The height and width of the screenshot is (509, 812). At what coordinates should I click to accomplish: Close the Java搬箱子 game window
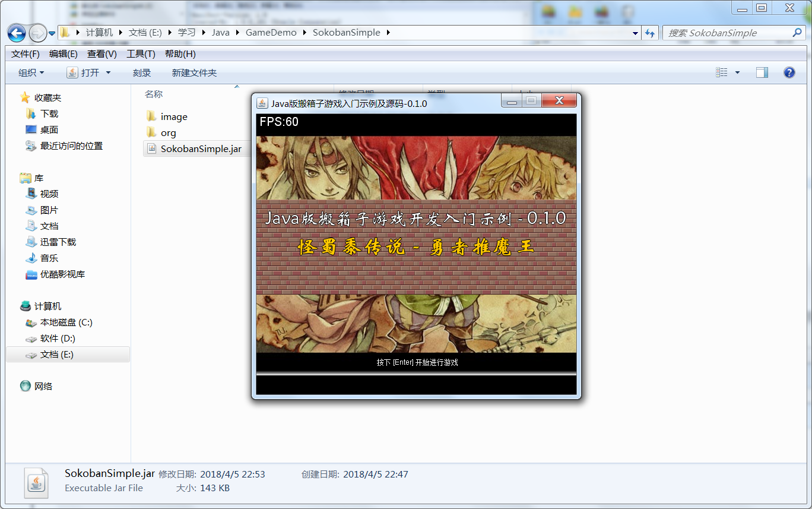coord(559,102)
